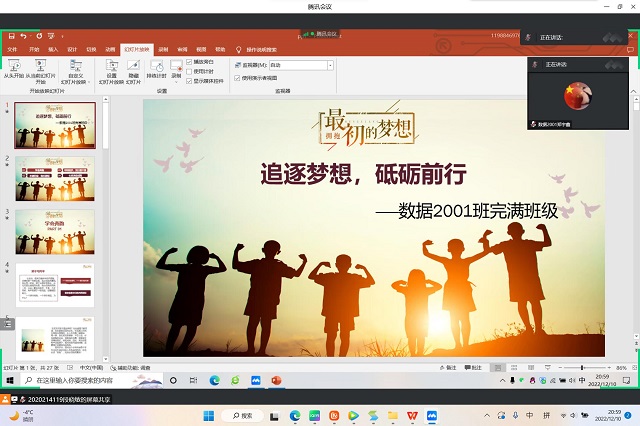
Task: Switch to Transitions (切换) ribbon tab
Action: coord(91,49)
